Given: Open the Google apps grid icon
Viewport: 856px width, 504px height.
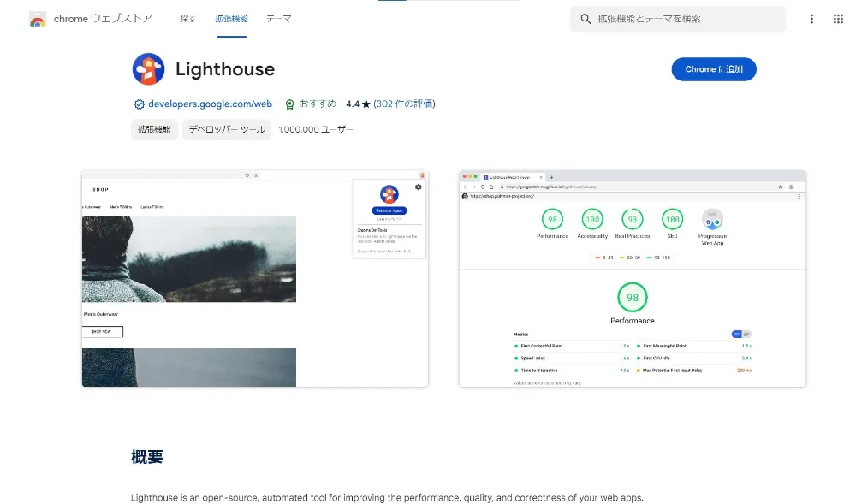Looking at the screenshot, I should point(838,19).
